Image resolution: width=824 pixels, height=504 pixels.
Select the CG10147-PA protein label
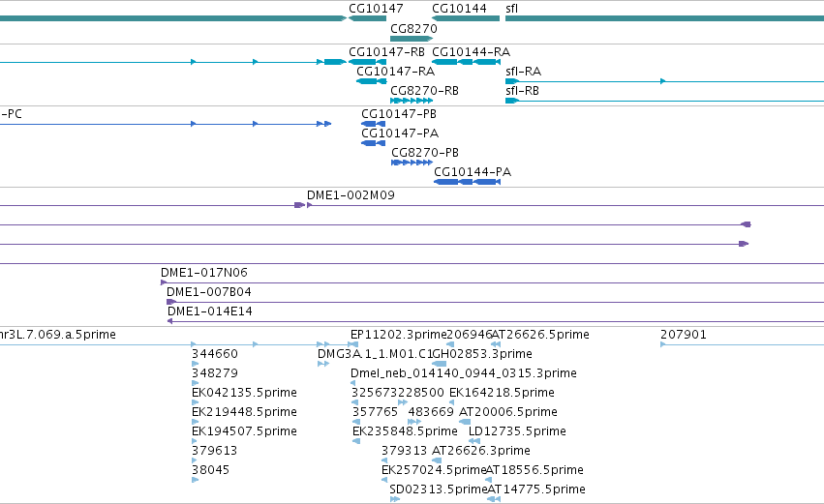[x=400, y=133]
